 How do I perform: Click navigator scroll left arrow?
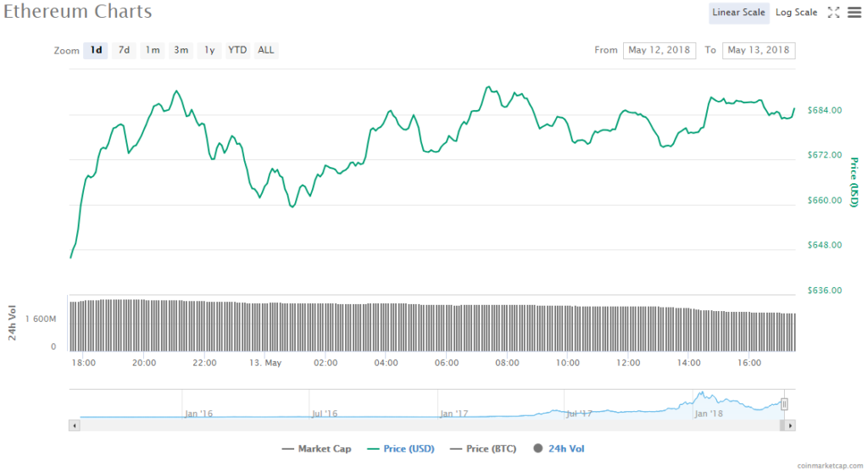(x=75, y=425)
